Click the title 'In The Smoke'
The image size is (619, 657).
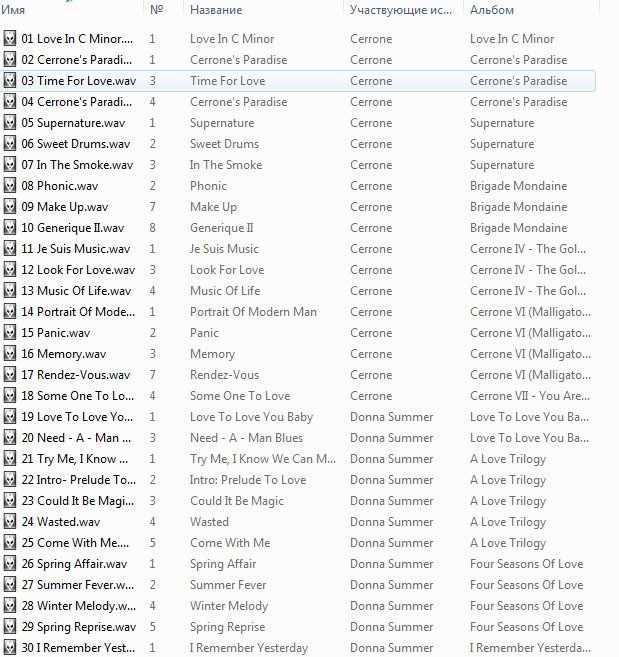226,165
